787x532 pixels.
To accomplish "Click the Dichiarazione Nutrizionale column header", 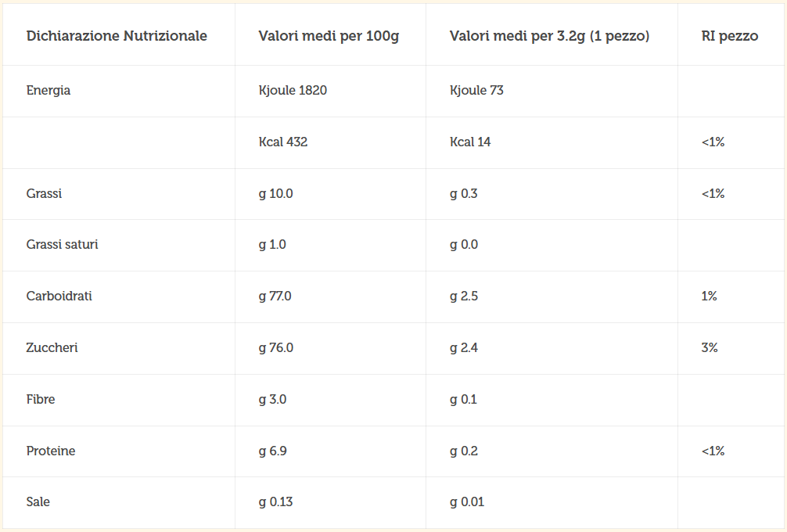I will (117, 36).
